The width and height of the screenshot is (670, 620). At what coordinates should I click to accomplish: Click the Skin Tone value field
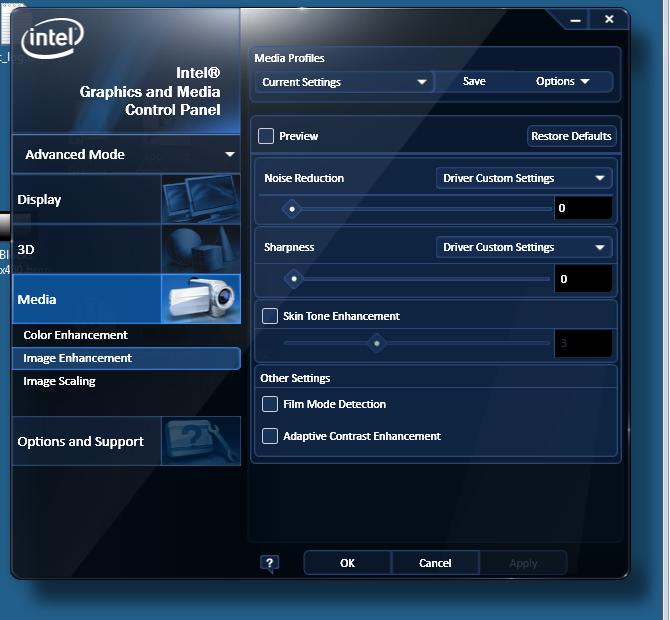point(583,343)
